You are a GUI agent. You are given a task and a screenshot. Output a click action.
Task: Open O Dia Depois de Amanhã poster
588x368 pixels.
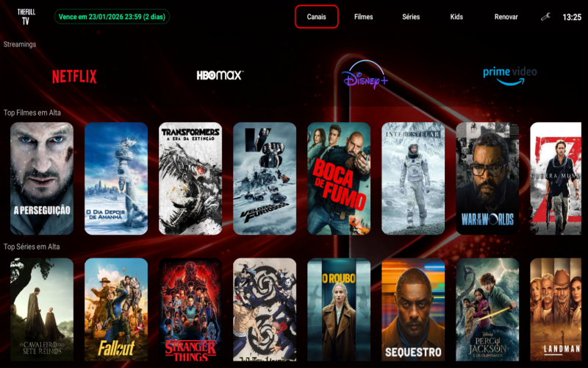pyautogui.click(x=116, y=178)
